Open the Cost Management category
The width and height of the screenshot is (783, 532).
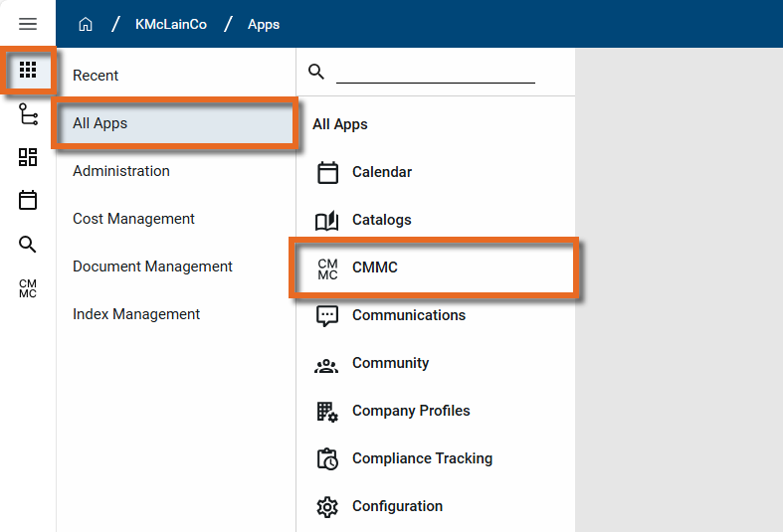133,219
